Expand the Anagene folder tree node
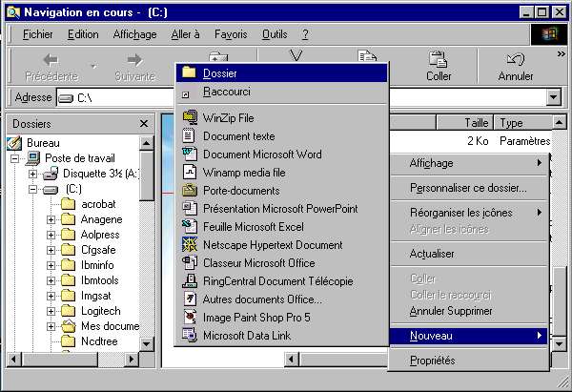Image resolution: width=572 pixels, height=392 pixels. [x=51, y=220]
